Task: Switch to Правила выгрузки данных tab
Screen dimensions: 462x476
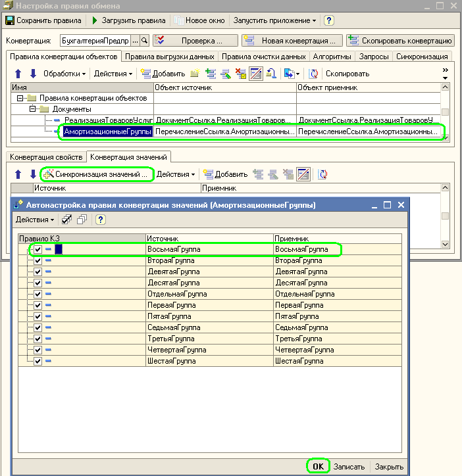Action: click(170, 57)
